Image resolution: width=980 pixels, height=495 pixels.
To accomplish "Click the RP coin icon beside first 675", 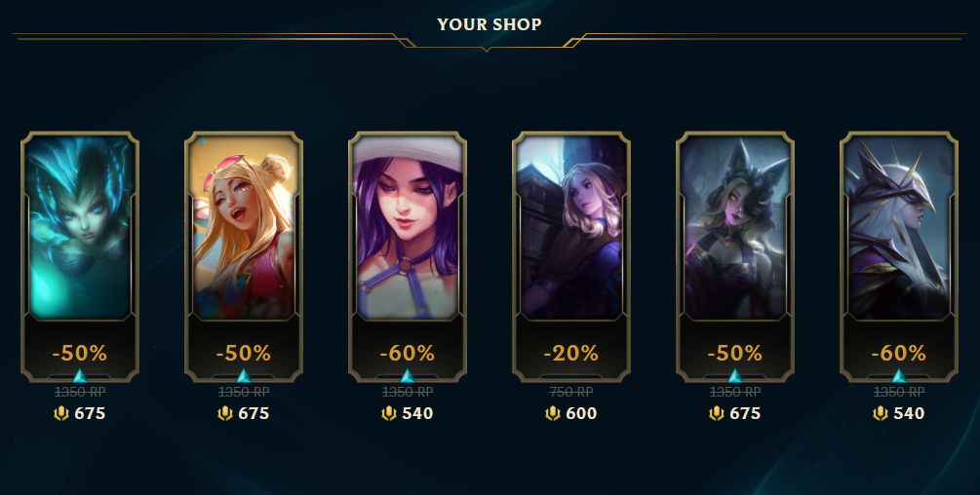I will (61, 413).
